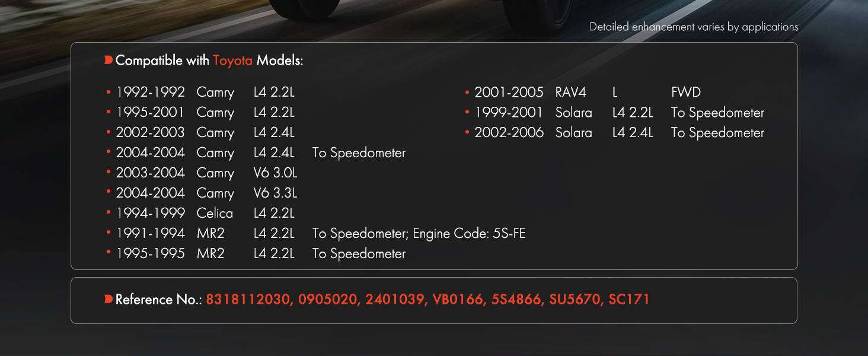Click the red bullet next to 1992-1992 Camry

[108, 93]
